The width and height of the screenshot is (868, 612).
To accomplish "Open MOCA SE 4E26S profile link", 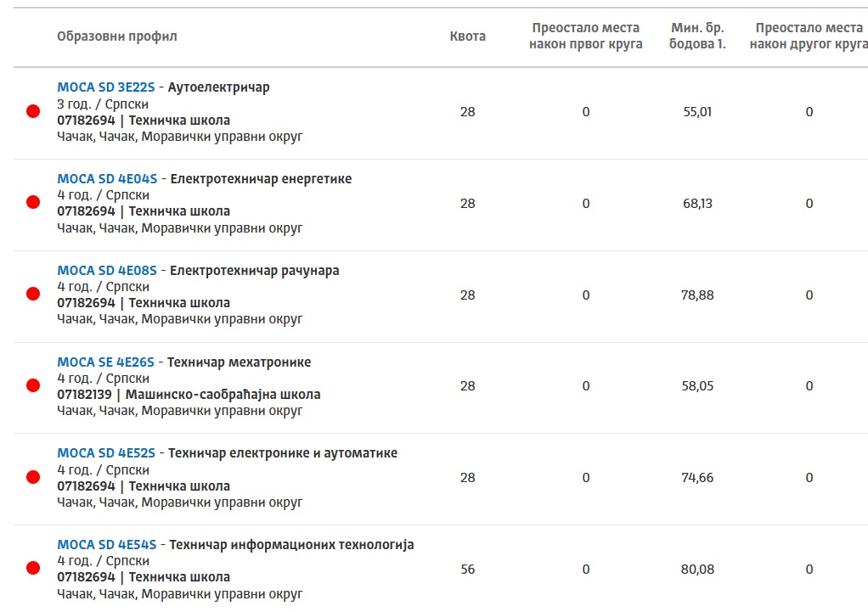I will tap(105, 362).
